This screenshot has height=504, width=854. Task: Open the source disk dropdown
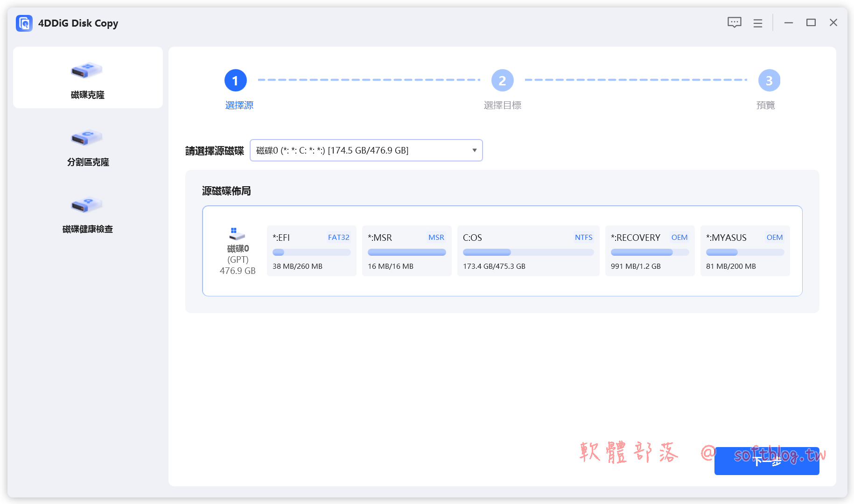point(366,150)
